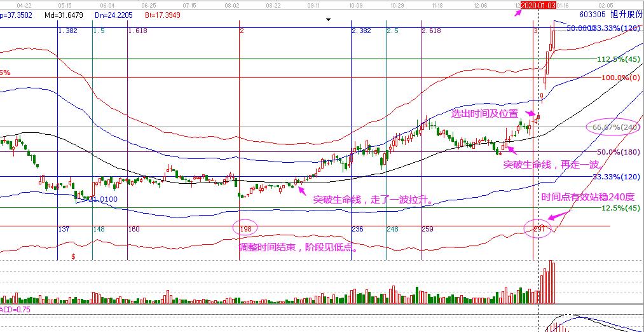The height and width of the screenshot is (332, 644).
Task: Click the 调整时间结束，阶段见低点 annotation text
Action: pyautogui.click(x=298, y=248)
